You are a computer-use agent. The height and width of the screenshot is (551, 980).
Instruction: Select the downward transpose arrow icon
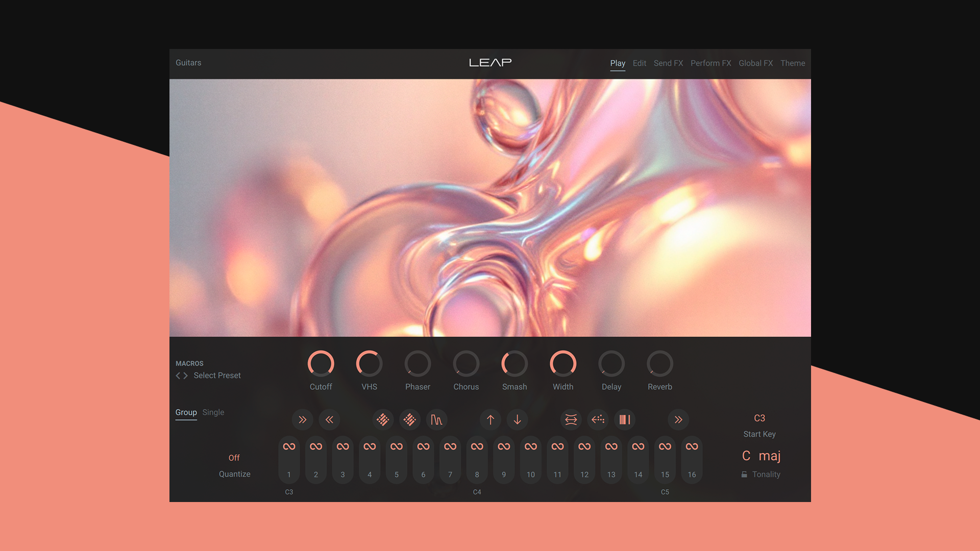pos(517,419)
